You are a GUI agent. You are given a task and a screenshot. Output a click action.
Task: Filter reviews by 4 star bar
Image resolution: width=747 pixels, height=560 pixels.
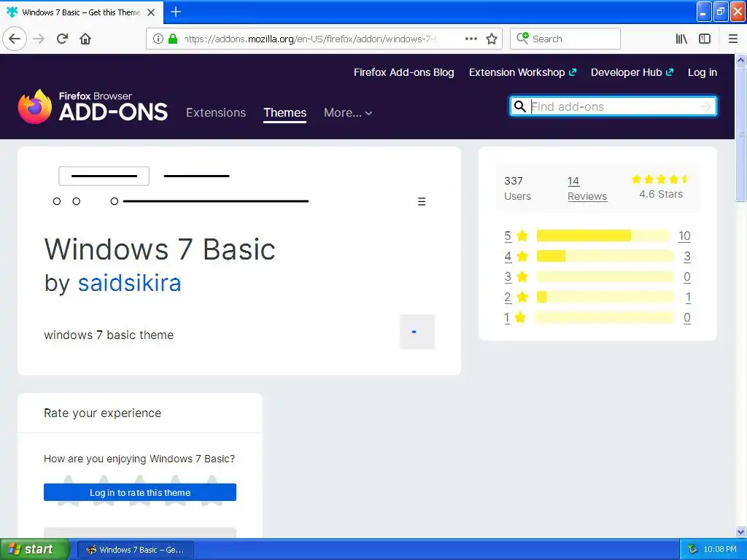coord(605,256)
